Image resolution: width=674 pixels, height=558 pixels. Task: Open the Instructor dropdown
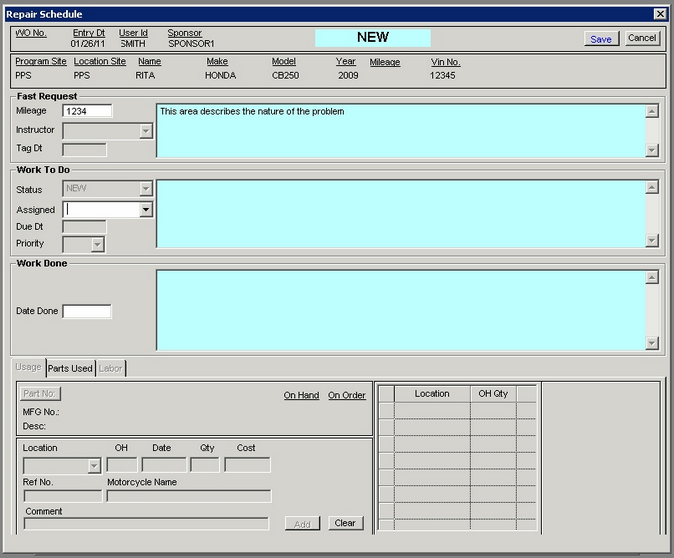[x=146, y=131]
